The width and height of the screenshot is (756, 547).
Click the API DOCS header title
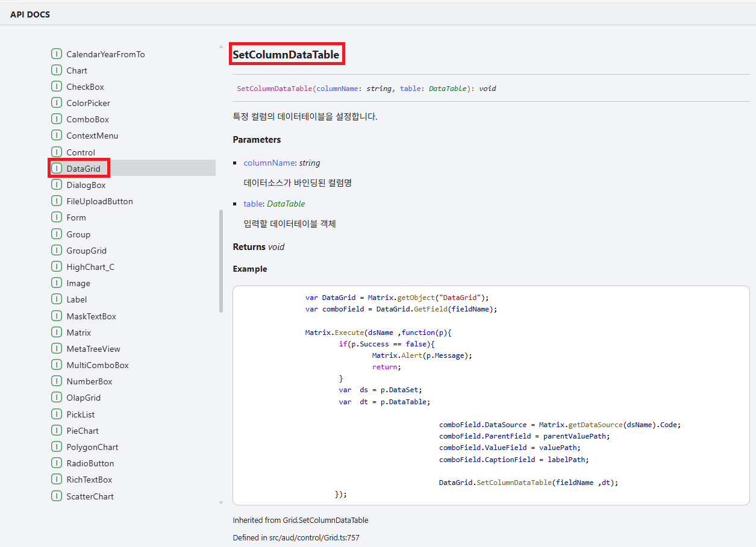pyautogui.click(x=30, y=14)
